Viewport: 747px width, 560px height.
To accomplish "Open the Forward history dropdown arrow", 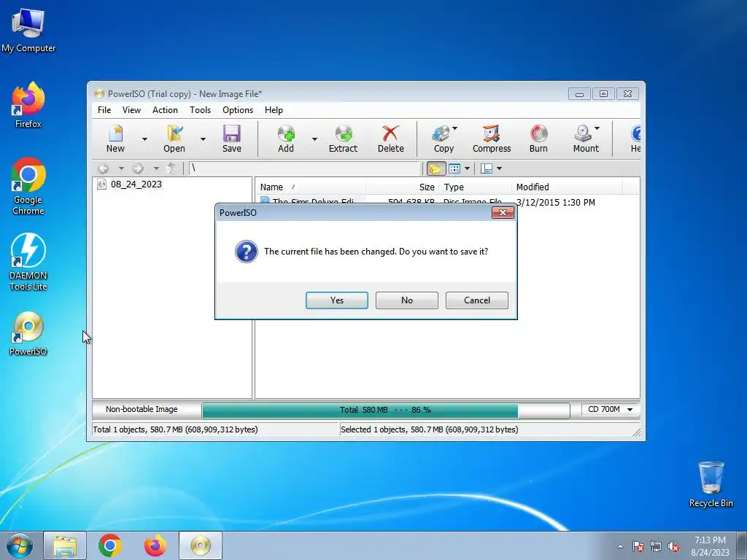I will coord(156,168).
